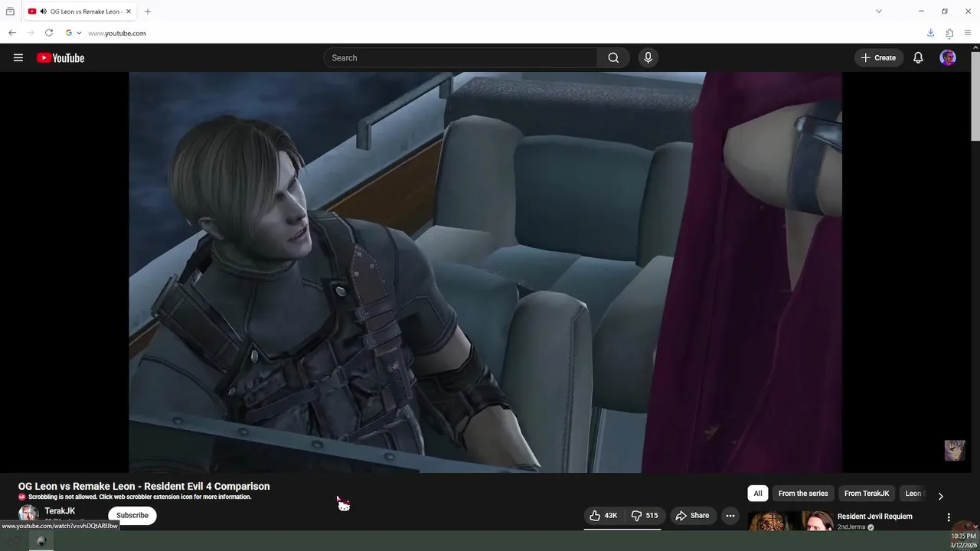The image size is (980, 551).
Task: Open the account avatar menu
Action: coord(948,57)
